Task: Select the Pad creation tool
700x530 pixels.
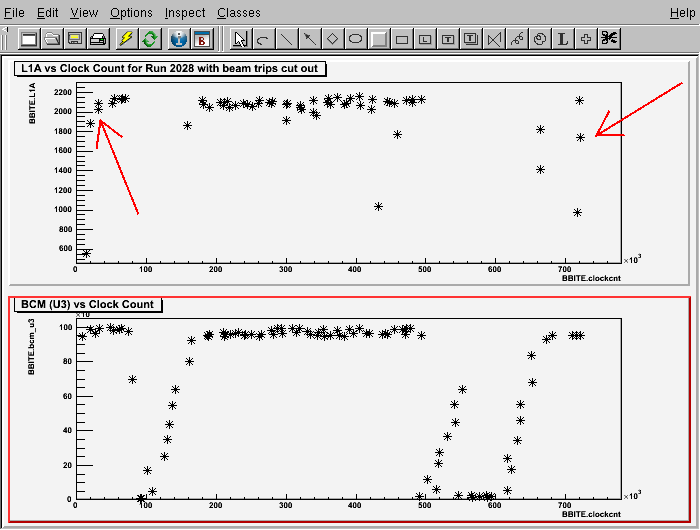Action: coord(379,39)
